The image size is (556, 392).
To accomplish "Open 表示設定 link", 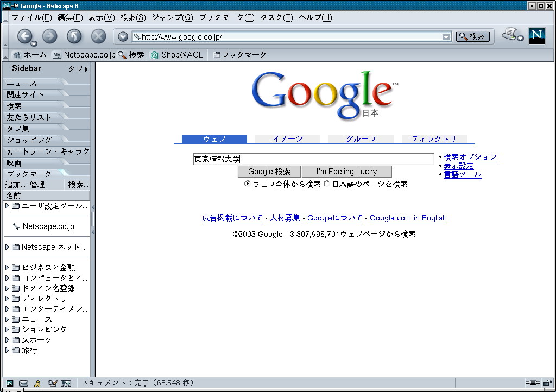I will point(458,166).
